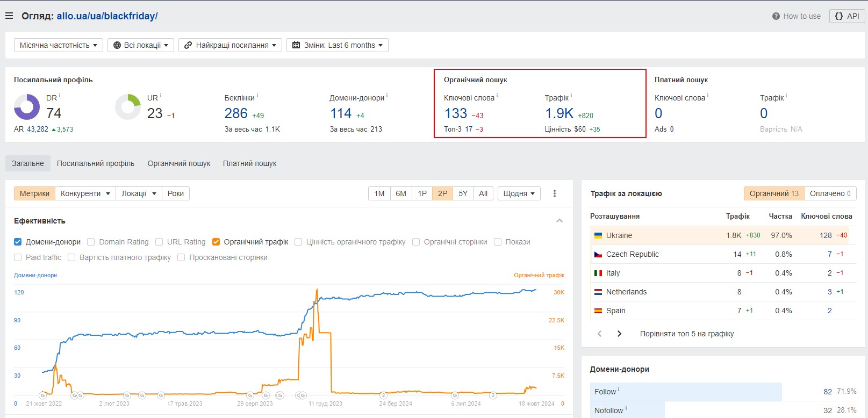This screenshot has width=868, height=418.
Task: Open the Зміни: Last 6 months dropdown
Action: [x=338, y=45]
